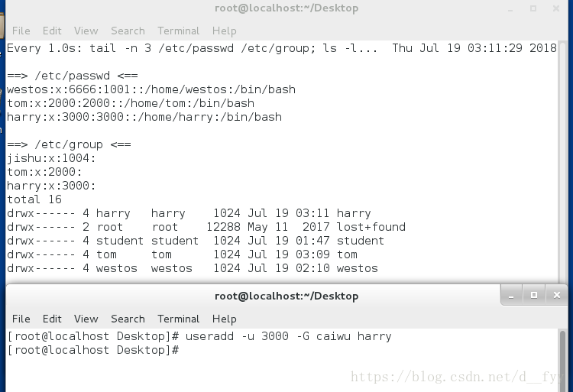Click the '02:10' time in westos row

coord(312,268)
